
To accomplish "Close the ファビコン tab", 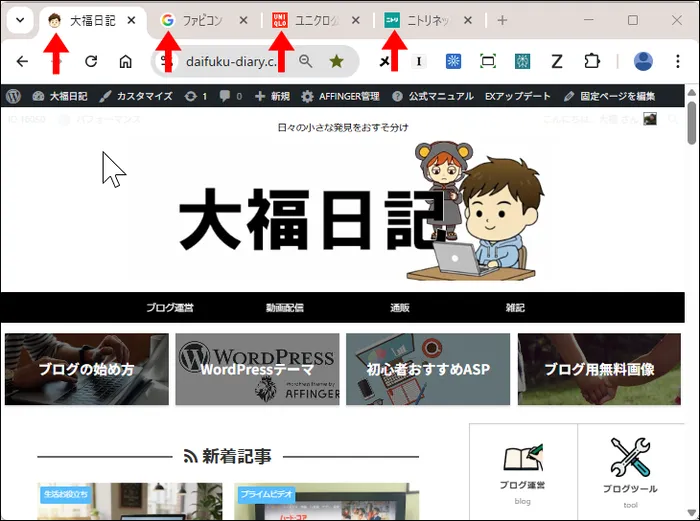I will (x=243, y=21).
